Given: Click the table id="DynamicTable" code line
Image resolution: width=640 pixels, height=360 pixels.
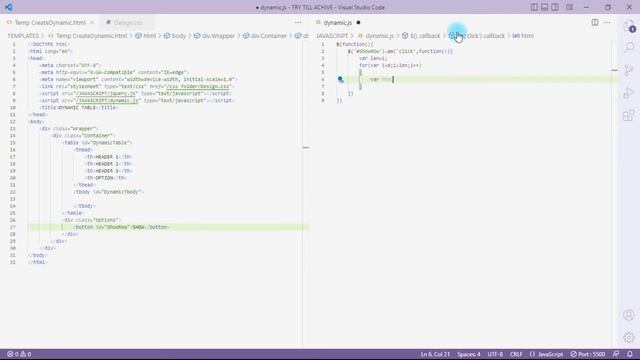Looking at the screenshot, I should pos(98,143).
